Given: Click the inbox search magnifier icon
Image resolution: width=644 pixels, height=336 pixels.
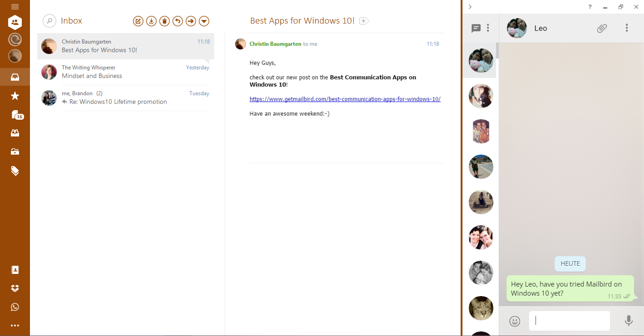Looking at the screenshot, I should pyautogui.click(x=49, y=21).
